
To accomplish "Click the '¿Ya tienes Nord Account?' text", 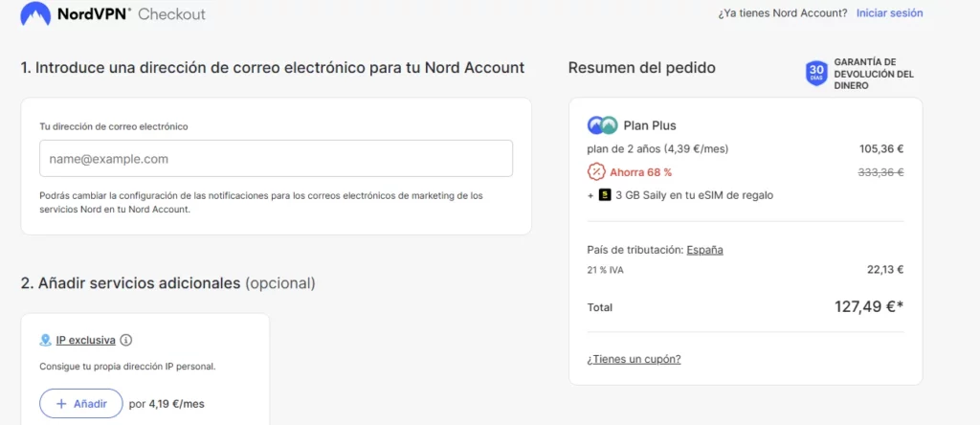I will tap(783, 13).
